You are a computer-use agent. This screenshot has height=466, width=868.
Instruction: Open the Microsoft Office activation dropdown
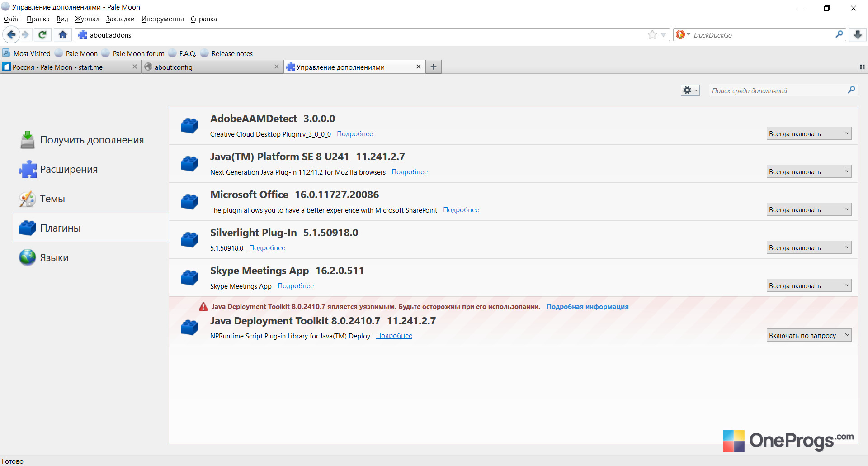coord(809,209)
